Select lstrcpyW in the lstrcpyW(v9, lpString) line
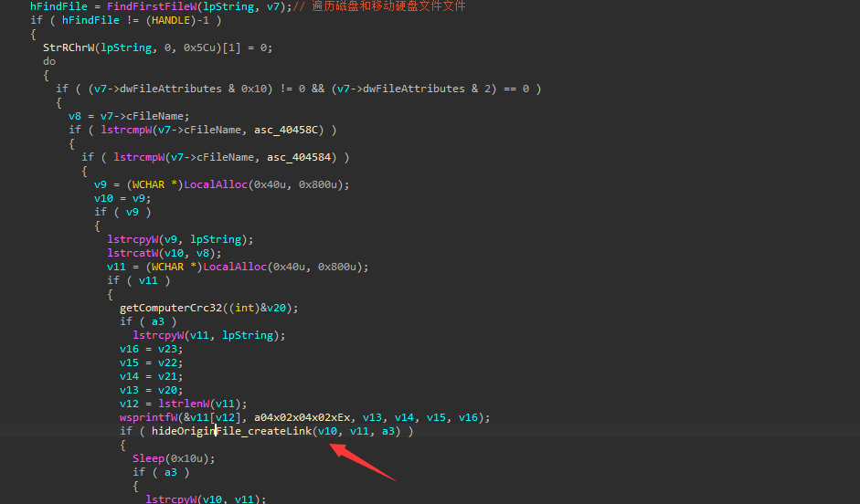The image size is (860, 504). (x=135, y=239)
